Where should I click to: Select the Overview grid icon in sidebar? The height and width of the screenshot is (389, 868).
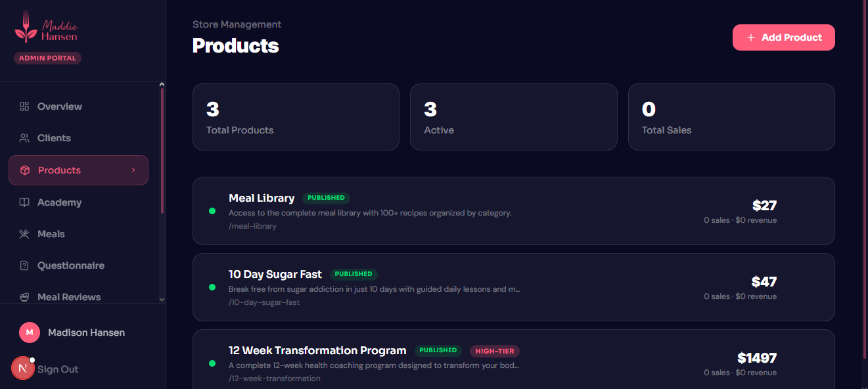click(x=24, y=106)
